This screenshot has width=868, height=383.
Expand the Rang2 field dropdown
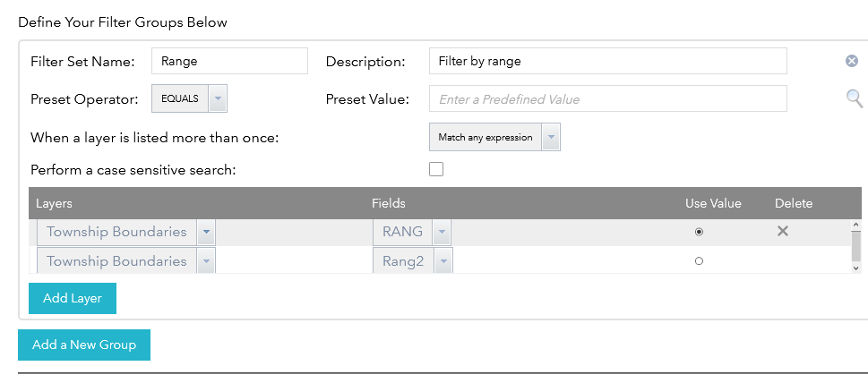(443, 261)
